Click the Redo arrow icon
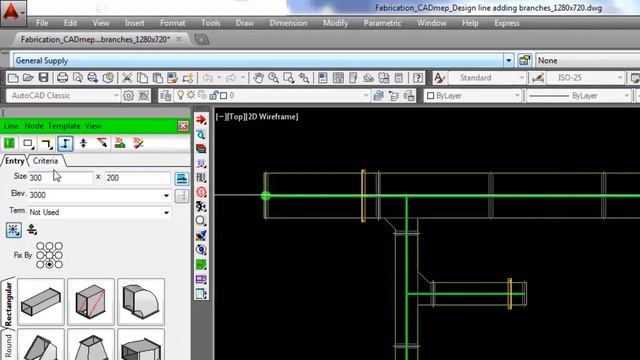The height and width of the screenshot is (360, 640). (x=231, y=78)
